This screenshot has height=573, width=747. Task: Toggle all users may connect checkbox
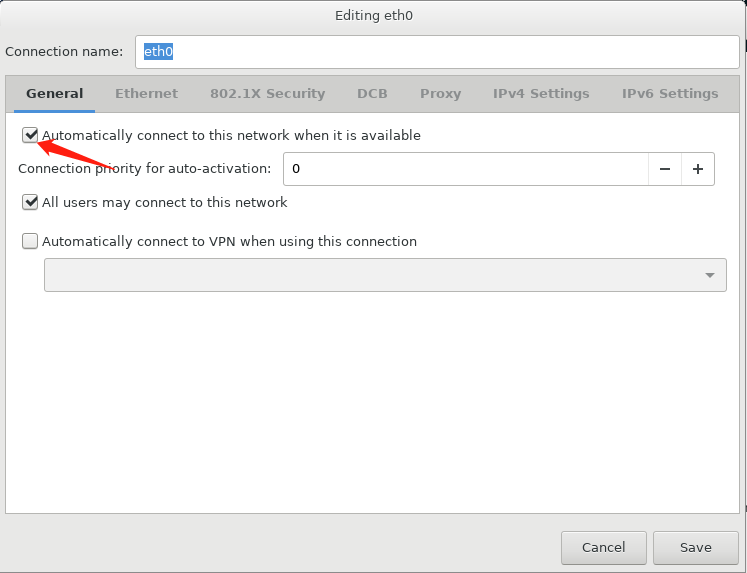click(x=30, y=202)
